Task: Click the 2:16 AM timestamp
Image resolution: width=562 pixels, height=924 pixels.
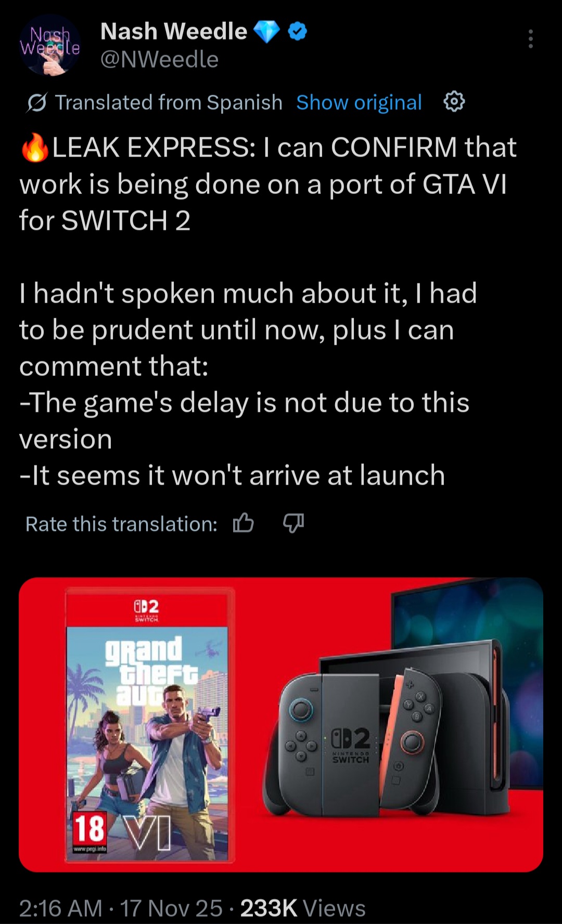Action: (x=60, y=908)
